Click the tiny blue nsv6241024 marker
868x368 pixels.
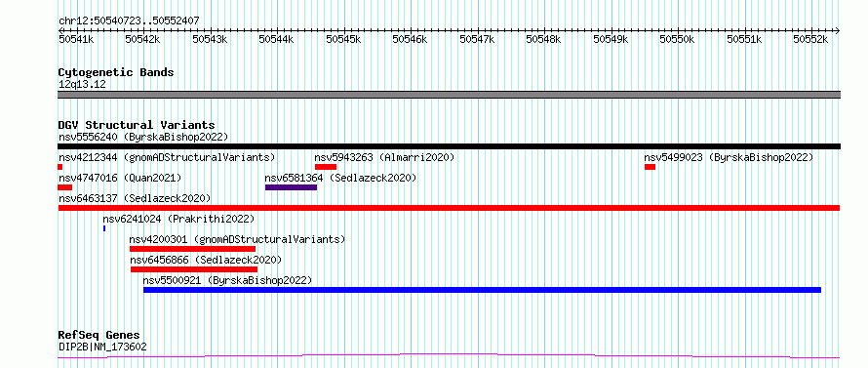pyautogui.click(x=104, y=228)
